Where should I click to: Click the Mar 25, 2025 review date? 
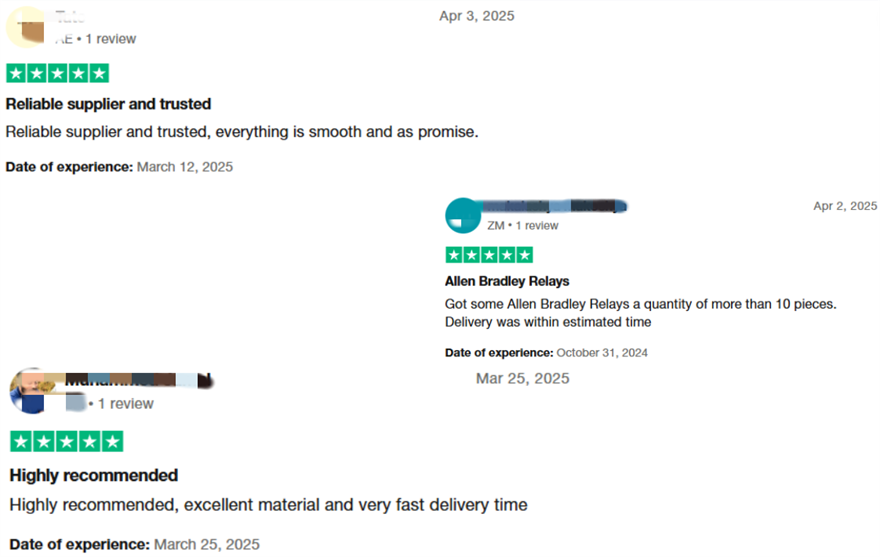(522, 378)
